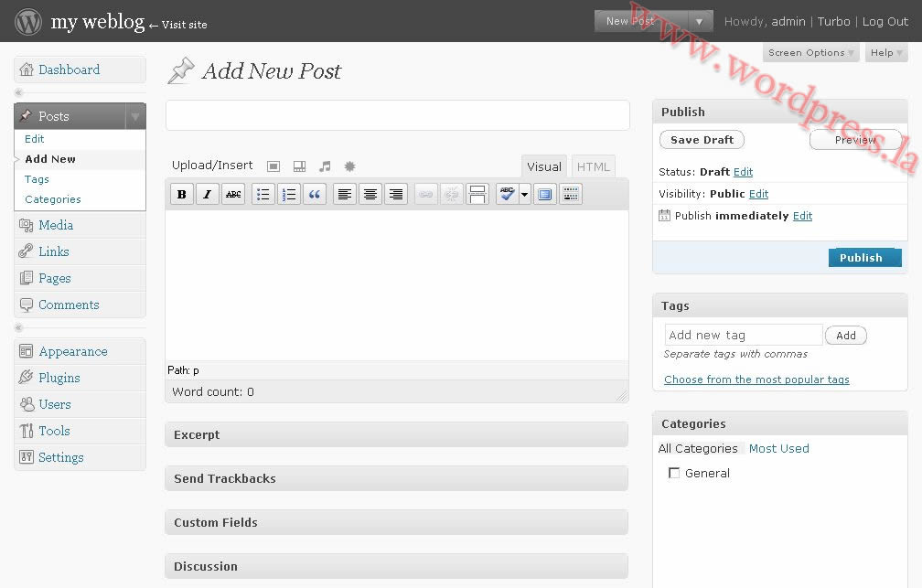Click the Settings sidebar icon

(x=27, y=457)
